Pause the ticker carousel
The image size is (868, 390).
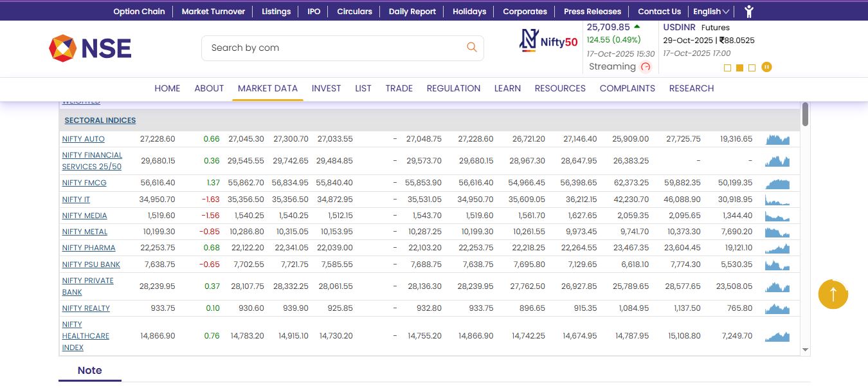pos(766,67)
